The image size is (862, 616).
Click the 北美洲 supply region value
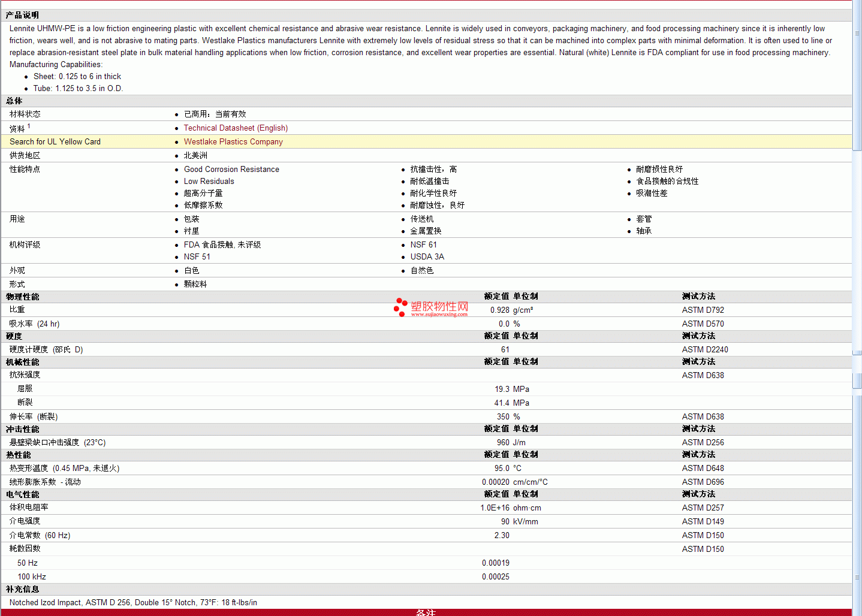[195, 155]
